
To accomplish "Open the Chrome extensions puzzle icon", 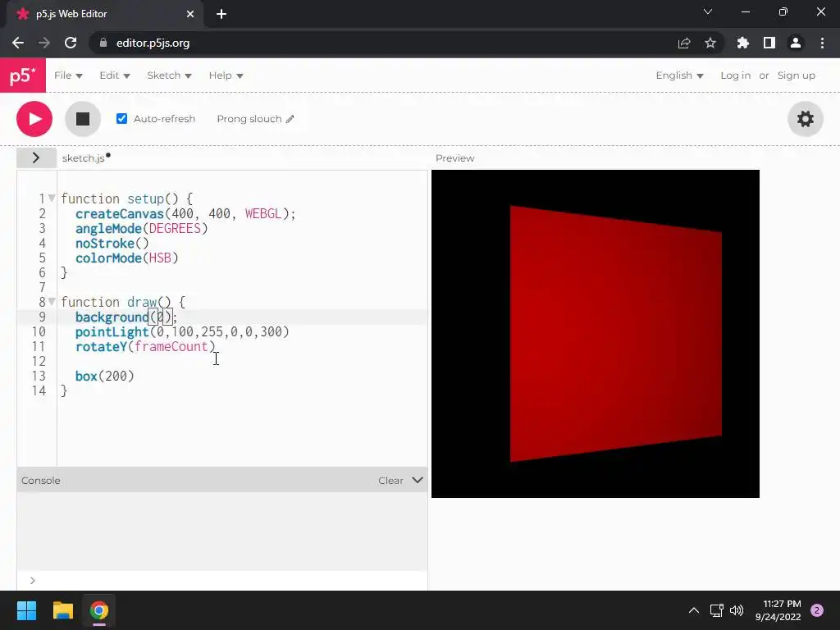I will point(743,43).
